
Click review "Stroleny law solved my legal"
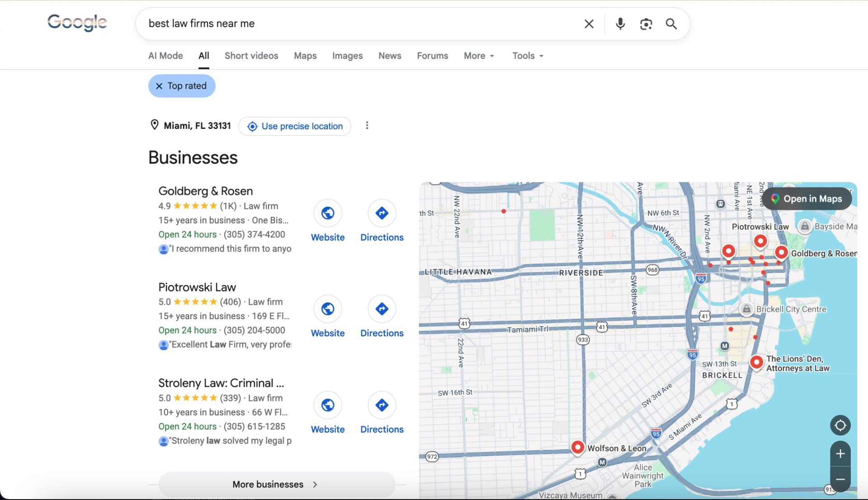point(230,441)
